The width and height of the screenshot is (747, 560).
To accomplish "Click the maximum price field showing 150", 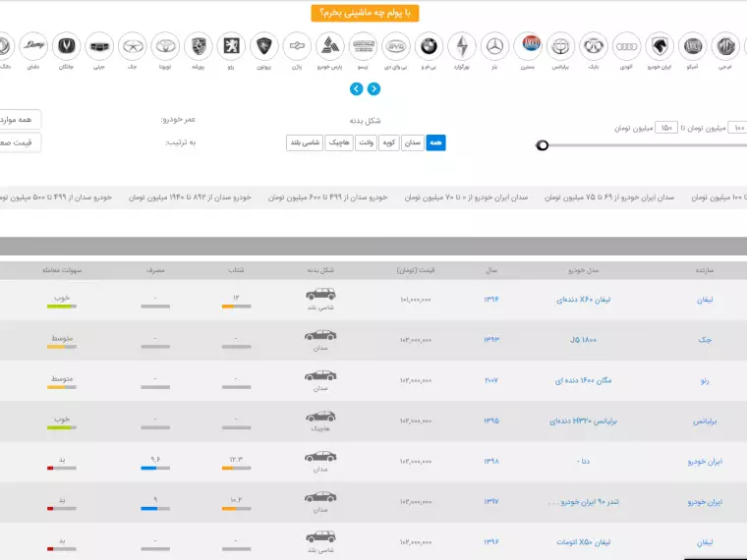I will pyautogui.click(x=666, y=128).
